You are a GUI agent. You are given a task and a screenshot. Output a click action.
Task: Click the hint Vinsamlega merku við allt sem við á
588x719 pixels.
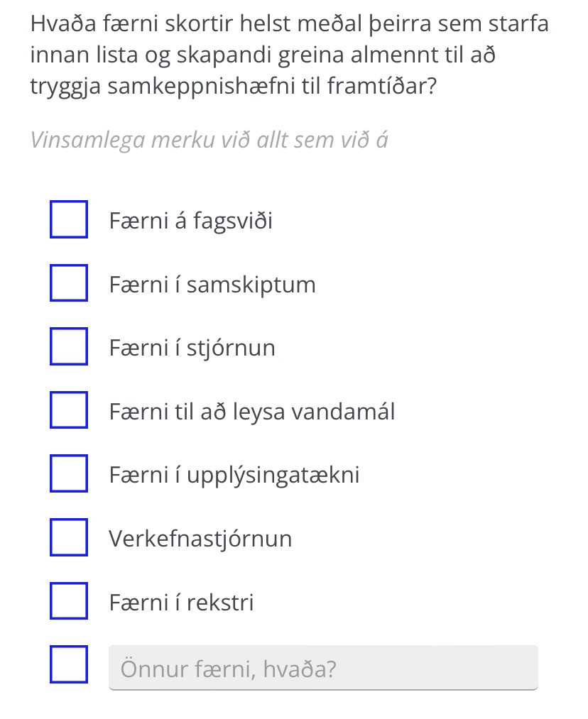209,140
